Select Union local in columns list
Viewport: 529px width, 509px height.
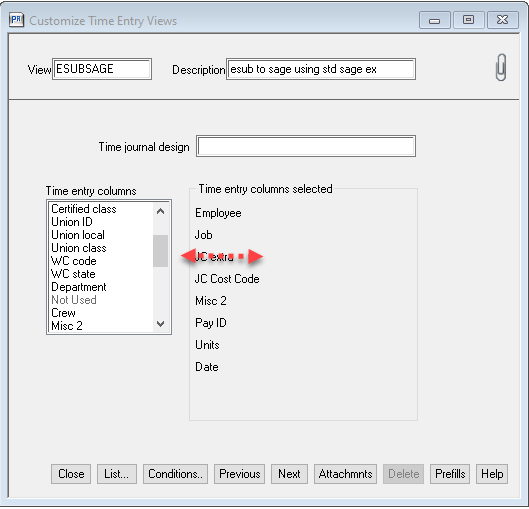(x=78, y=235)
